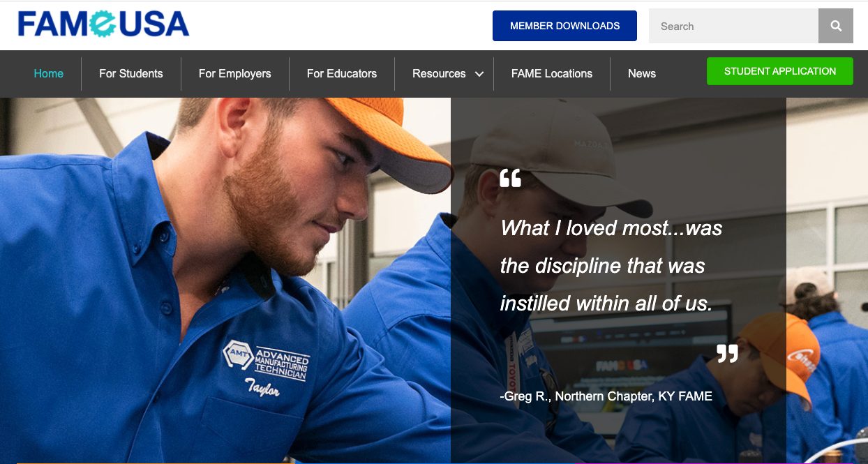Focus the Search input field
Viewport: 868px width, 464px height.
pos(733,26)
